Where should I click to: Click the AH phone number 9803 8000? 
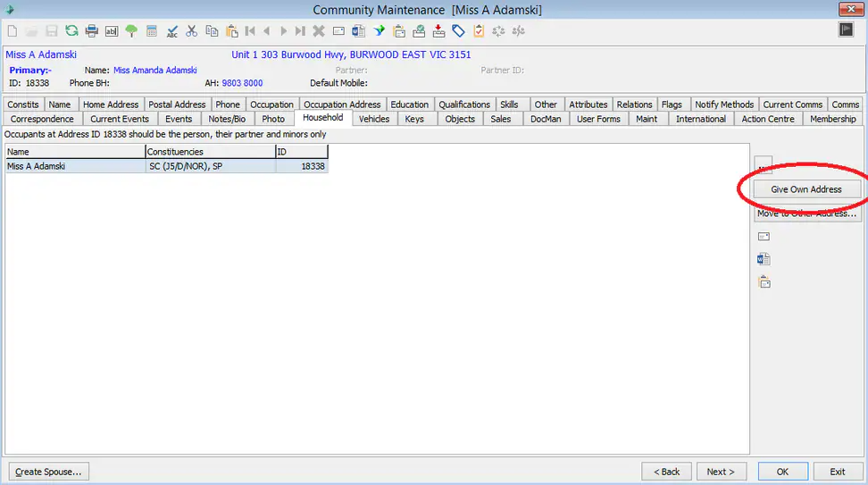243,83
